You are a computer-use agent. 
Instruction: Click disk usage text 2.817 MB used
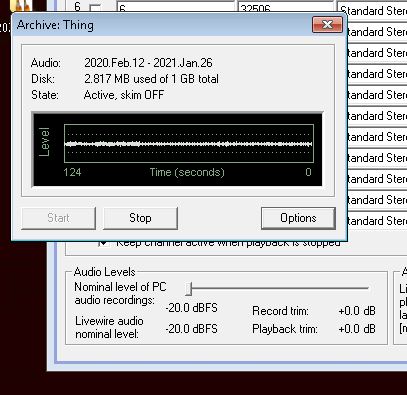(151, 79)
